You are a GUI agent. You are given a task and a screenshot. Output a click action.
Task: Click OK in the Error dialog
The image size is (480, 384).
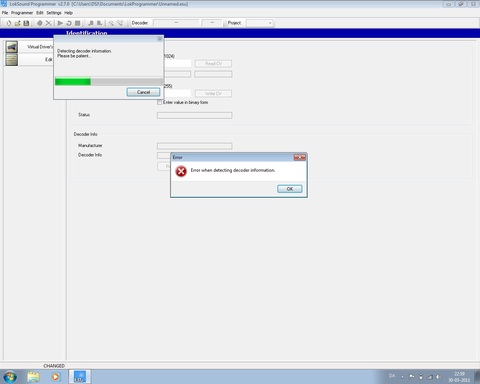point(290,189)
